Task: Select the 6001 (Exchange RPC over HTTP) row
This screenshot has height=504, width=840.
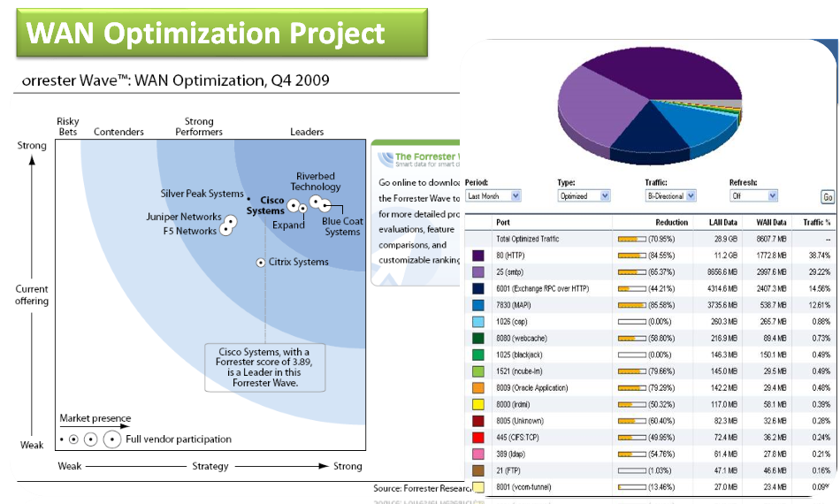Action: point(649,288)
